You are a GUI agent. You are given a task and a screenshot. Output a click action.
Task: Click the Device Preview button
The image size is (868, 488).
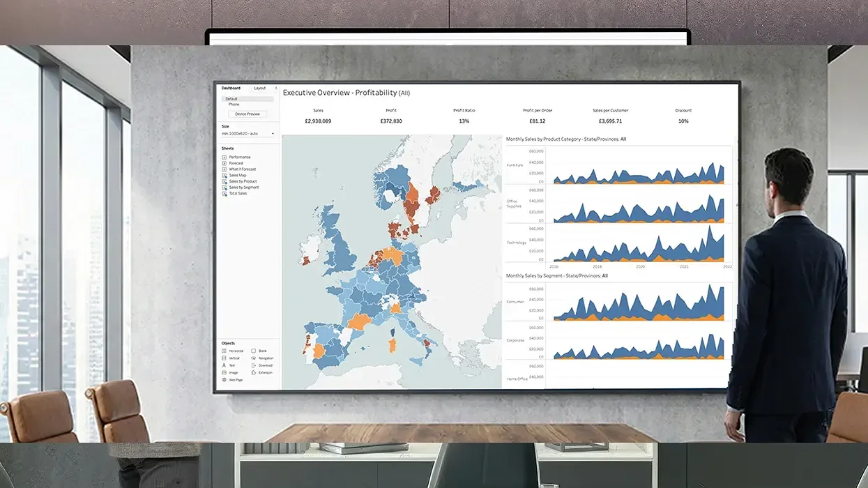point(248,114)
